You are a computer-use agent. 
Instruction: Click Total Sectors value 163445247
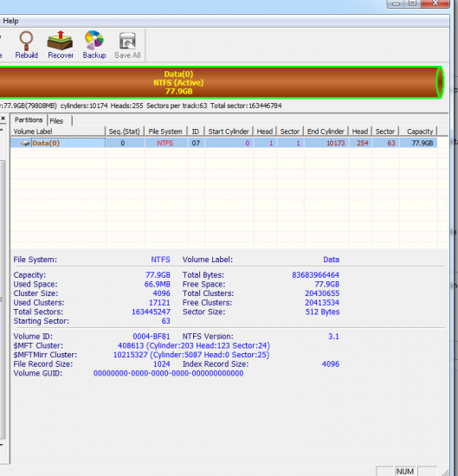coord(151,312)
